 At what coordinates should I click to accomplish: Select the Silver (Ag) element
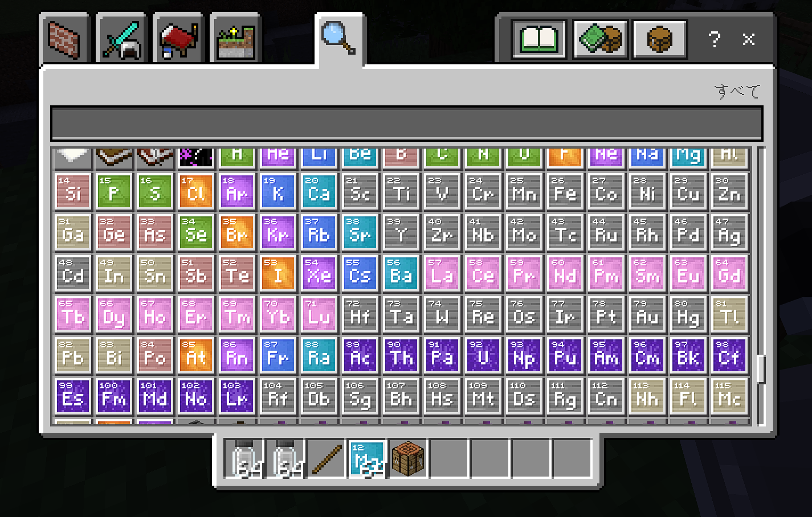coord(729,232)
